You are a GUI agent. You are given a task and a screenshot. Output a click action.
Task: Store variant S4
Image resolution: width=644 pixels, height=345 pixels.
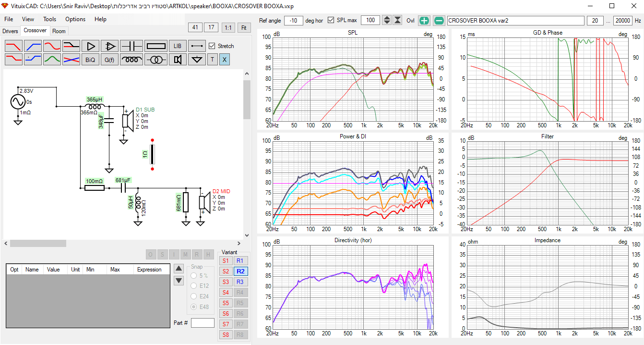[x=226, y=292]
